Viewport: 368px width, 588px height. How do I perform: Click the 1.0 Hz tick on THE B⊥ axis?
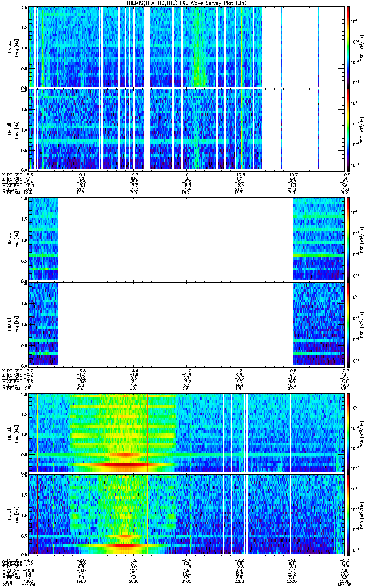click(25, 433)
